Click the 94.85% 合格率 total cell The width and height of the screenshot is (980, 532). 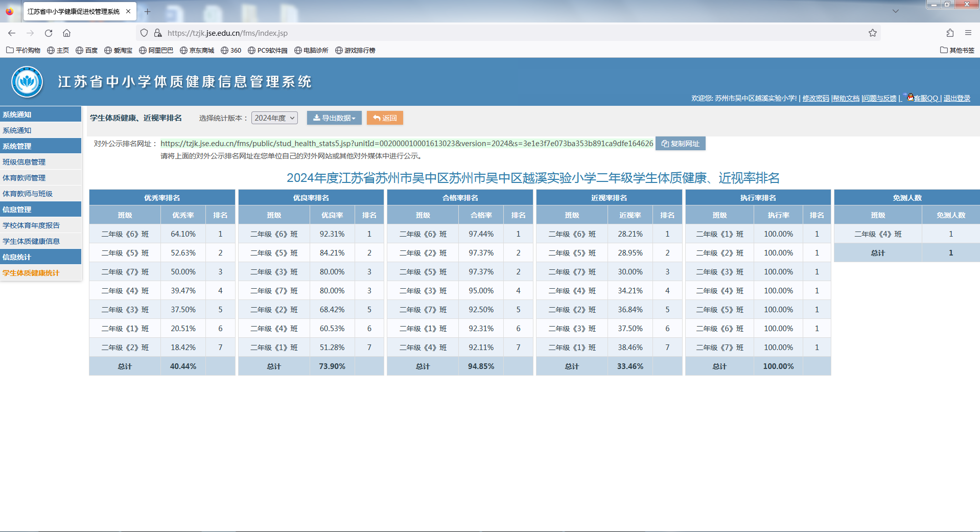[481, 366]
